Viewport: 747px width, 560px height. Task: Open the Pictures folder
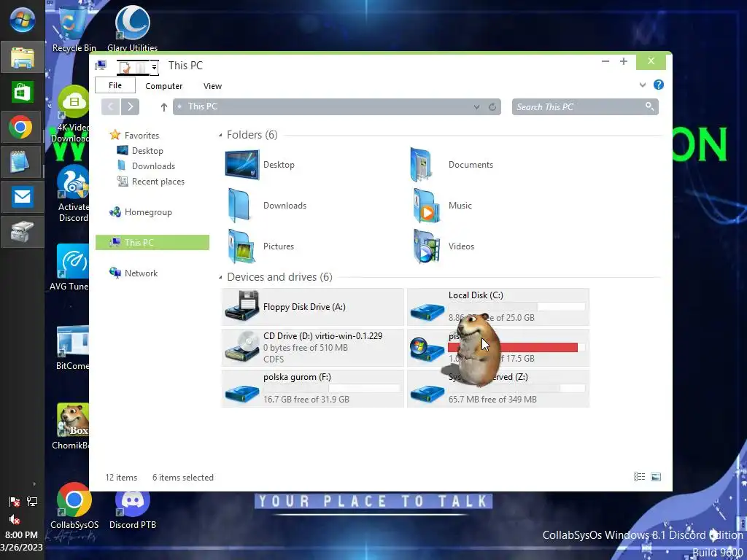point(260,246)
